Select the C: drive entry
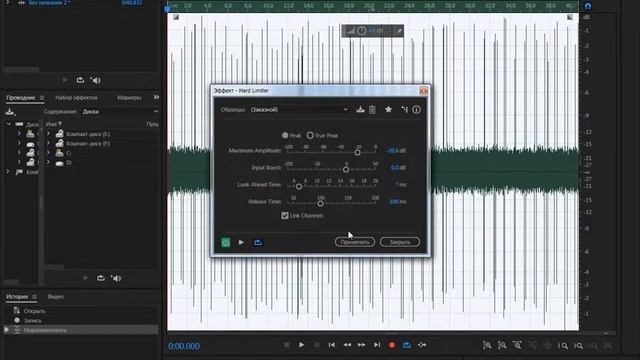 click(69, 153)
